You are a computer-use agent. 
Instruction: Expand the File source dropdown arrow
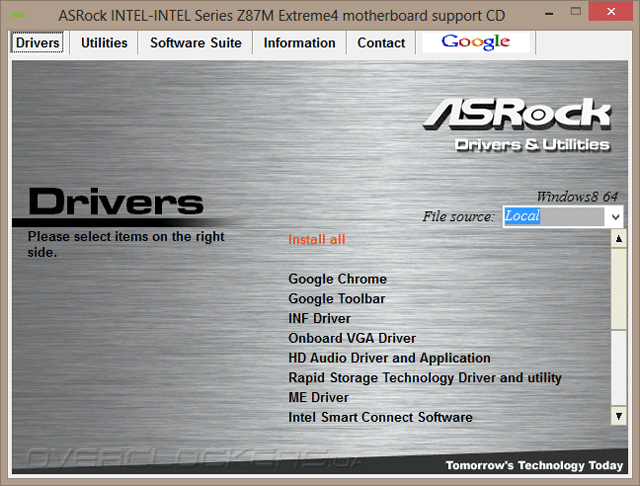pyautogui.click(x=616, y=217)
